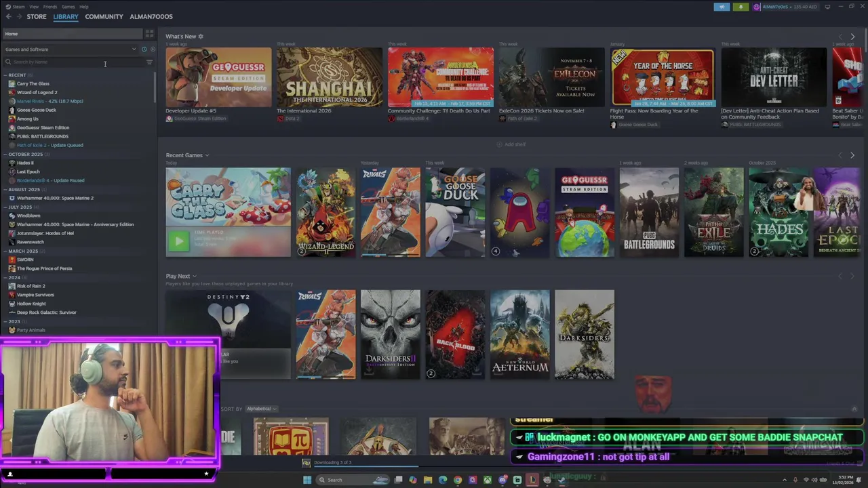Open the AlMaN7o0oS account dropdown
Image resolution: width=868 pixels, height=488 pixels.
point(786,7)
